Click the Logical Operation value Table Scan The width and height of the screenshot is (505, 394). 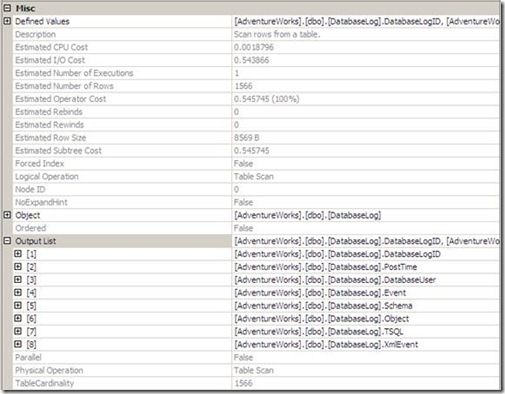pos(253,176)
